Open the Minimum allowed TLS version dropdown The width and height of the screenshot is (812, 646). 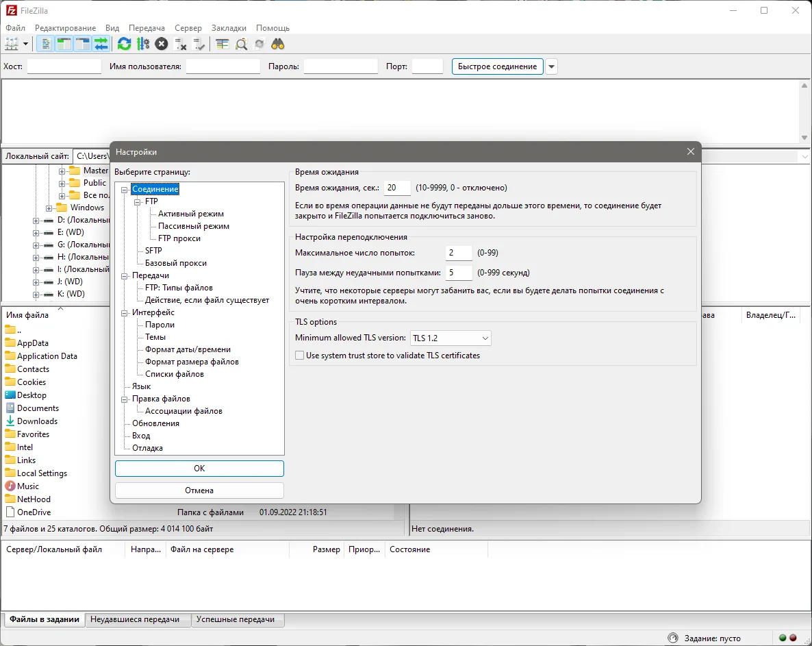(450, 338)
